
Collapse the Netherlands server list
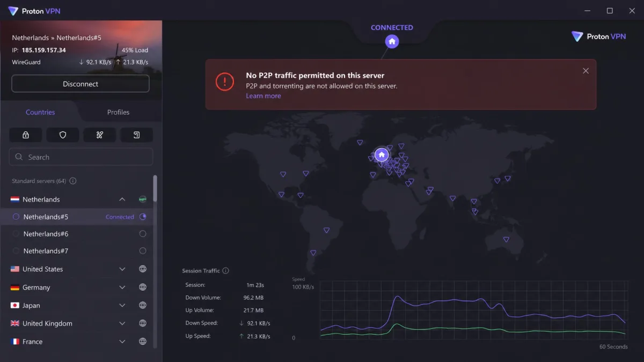[122, 200]
